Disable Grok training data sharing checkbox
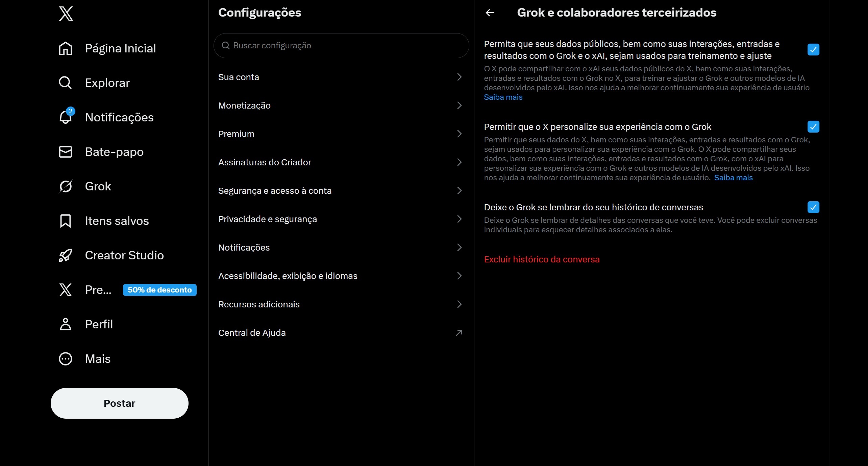Viewport: 868px width, 466px height. pos(813,50)
